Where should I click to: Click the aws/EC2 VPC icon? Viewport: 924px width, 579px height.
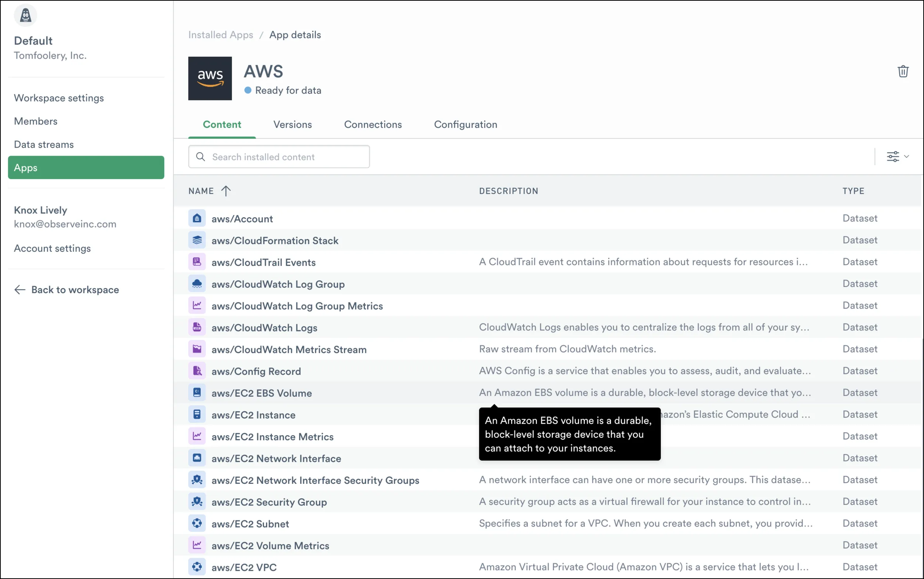pyautogui.click(x=197, y=568)
